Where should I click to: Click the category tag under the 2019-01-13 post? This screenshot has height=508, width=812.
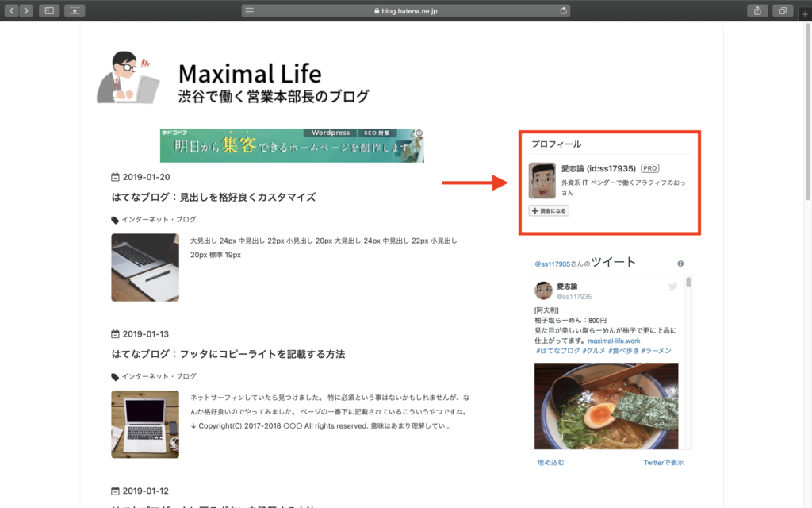pyautogui.click(x=159, y=377)
